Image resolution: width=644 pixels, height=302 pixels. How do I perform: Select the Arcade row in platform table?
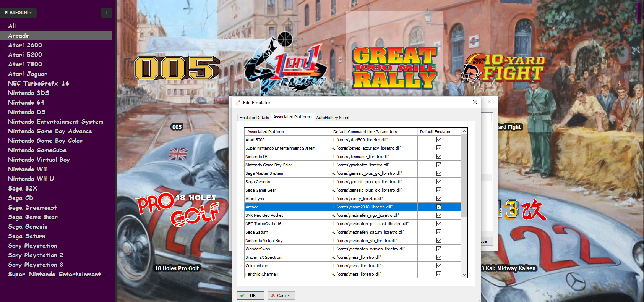352,207
